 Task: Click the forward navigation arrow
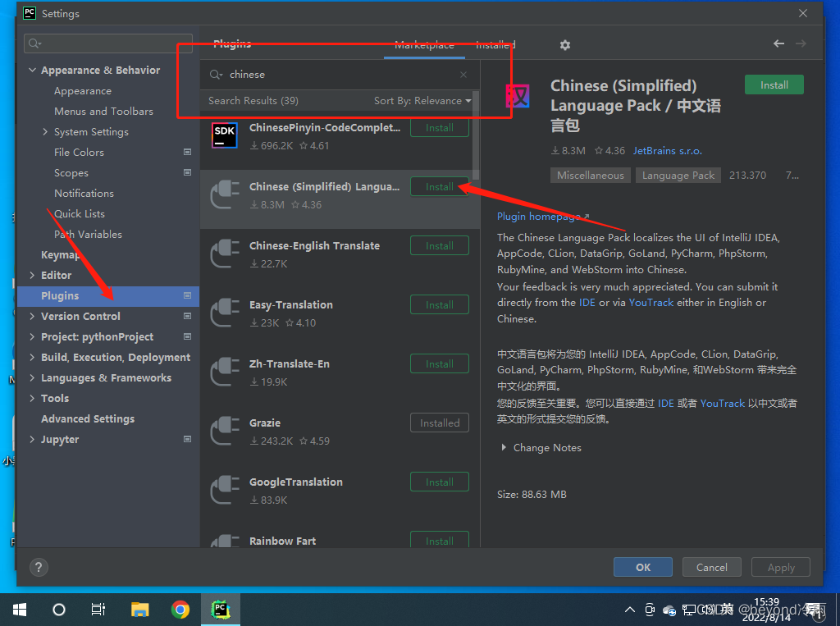[x=801, y=43]
